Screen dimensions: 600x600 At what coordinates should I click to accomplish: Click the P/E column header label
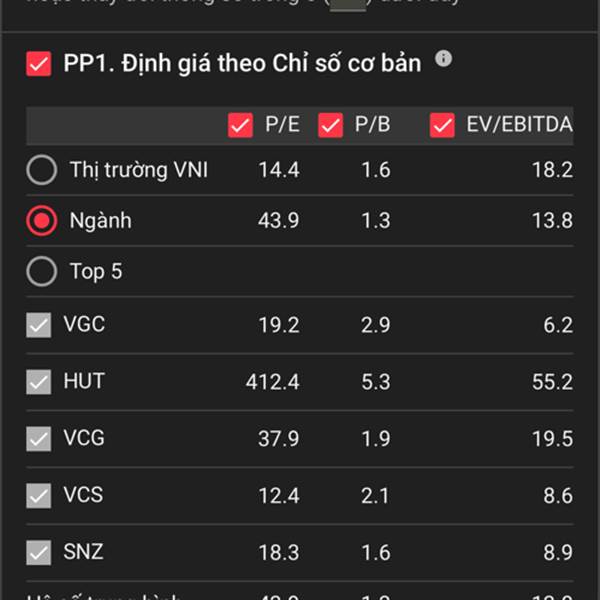click(282, 124)
